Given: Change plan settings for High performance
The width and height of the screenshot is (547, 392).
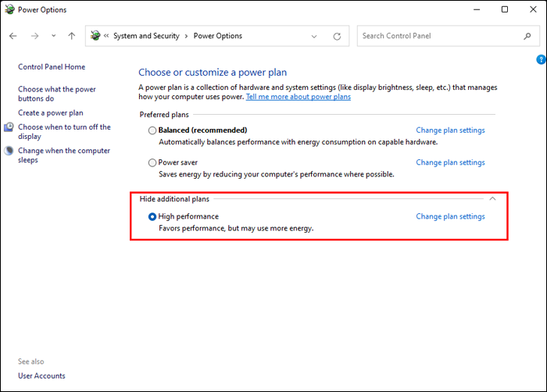Looking at the screenshot, I should [x=450, y=216].
